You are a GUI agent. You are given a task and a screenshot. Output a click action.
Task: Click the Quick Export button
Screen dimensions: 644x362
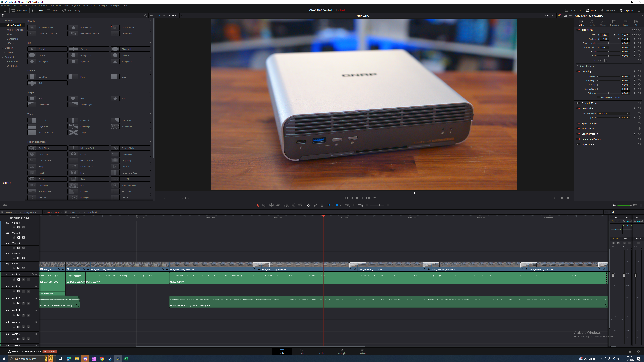[573, 10]
